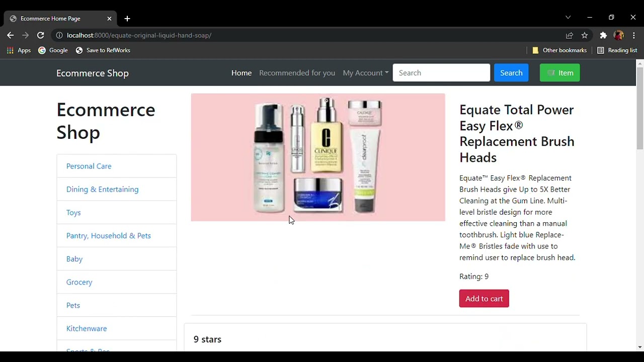Open the Extensions puzzle icon
The width and height of the screenshot is (644, 362).
(x=603, y=35)
